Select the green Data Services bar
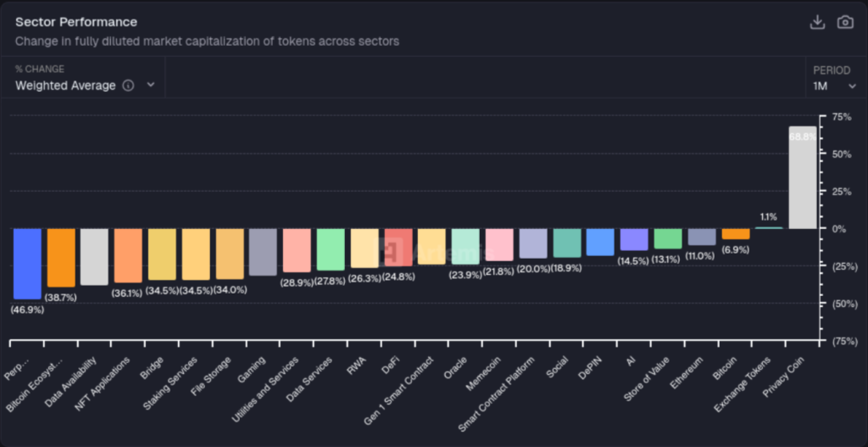The image size is (868, 447). coord(331,249)
